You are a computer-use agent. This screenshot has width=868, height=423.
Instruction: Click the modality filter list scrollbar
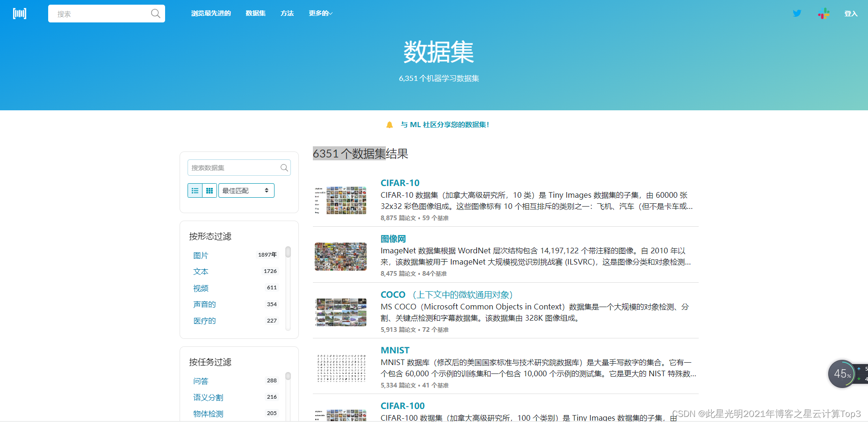coord(288,252)
